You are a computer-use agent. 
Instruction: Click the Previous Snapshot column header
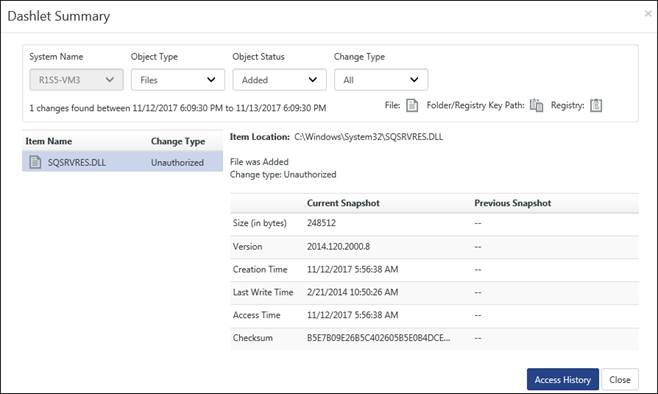[513, 203]
